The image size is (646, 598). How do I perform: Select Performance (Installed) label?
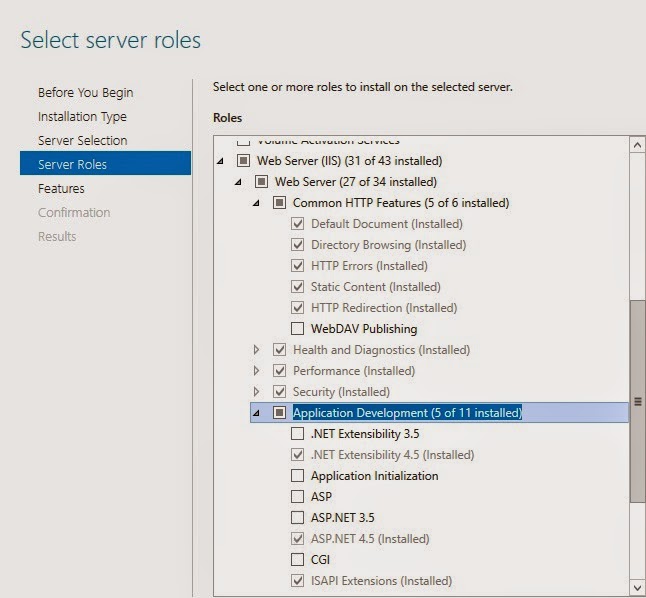pyautogui.click(x=354, y=371)
